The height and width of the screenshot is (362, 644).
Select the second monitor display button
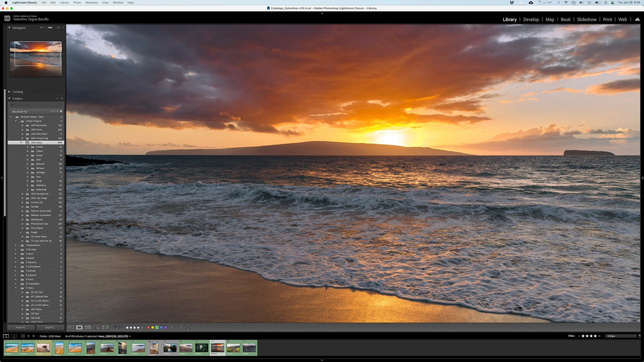(x=14, y=336)
